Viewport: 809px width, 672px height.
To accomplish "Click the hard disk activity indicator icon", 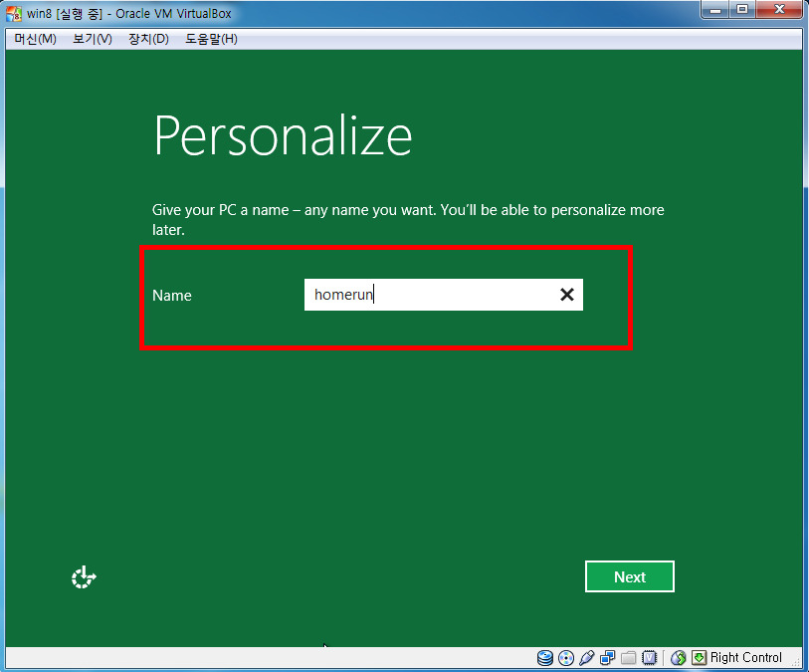I will [x=544, y=658].
